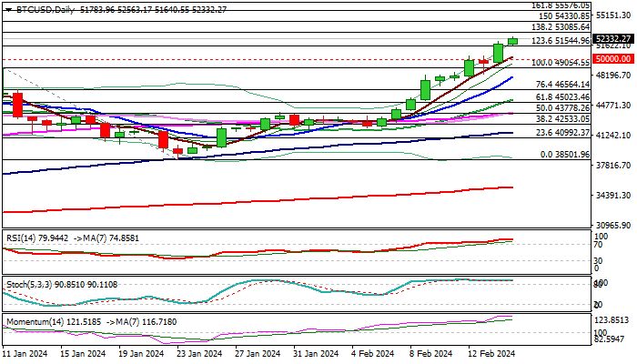Click the 23 Jan 2024 date on time axis
This screenshot has width=637, height=364.
click(x=199, y=354)
